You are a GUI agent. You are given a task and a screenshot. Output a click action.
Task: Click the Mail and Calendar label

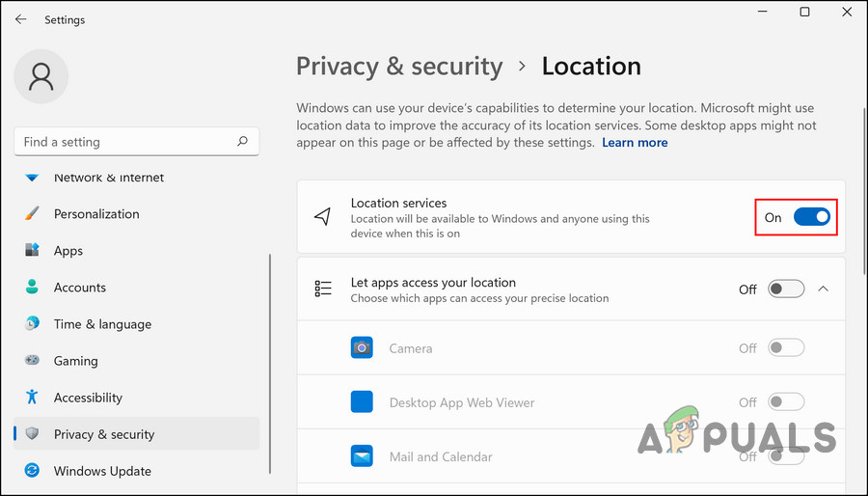pyautogui.click(x=441, y=456)
